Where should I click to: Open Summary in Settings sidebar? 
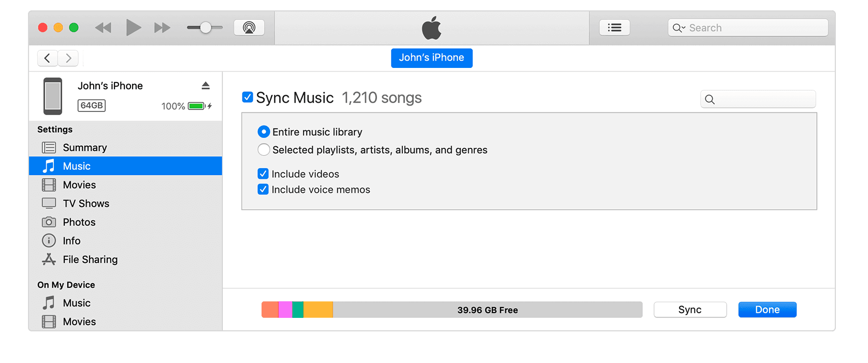pyautogui.click(x=84, y=148)
